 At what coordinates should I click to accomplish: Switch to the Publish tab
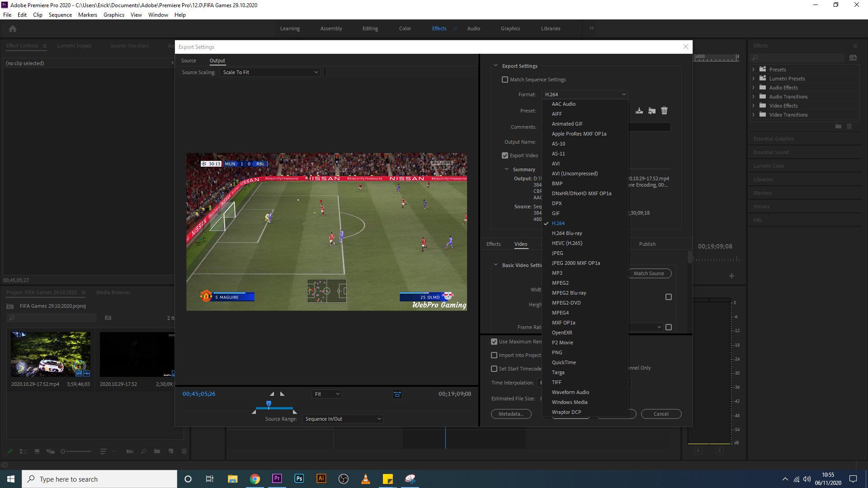647,244
